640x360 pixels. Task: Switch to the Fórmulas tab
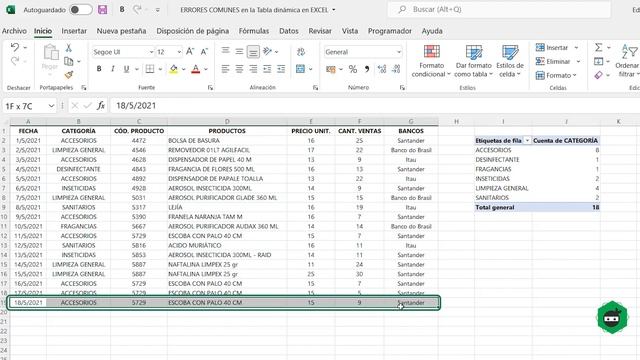pos(254,31)
